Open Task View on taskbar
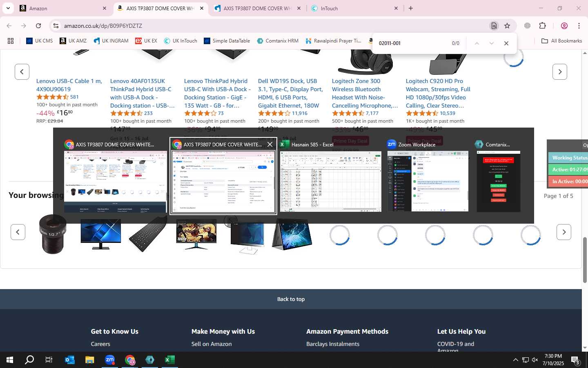 (49, 360)
